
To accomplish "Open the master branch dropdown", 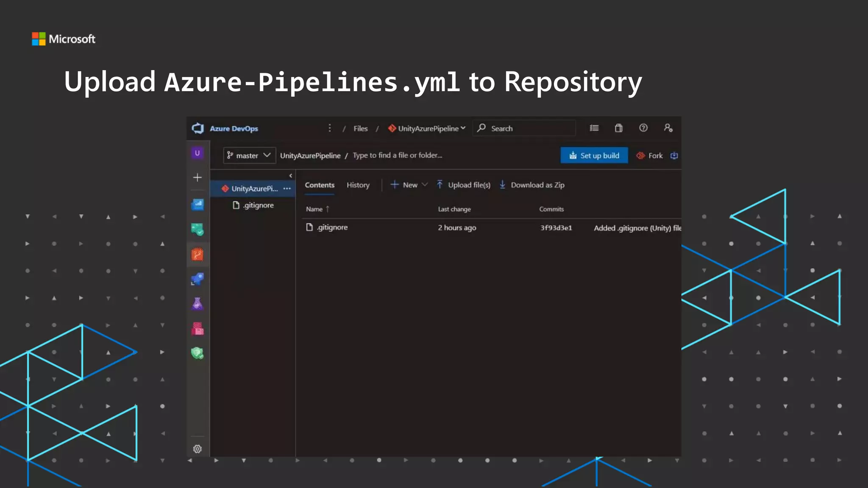I will 249,155.
